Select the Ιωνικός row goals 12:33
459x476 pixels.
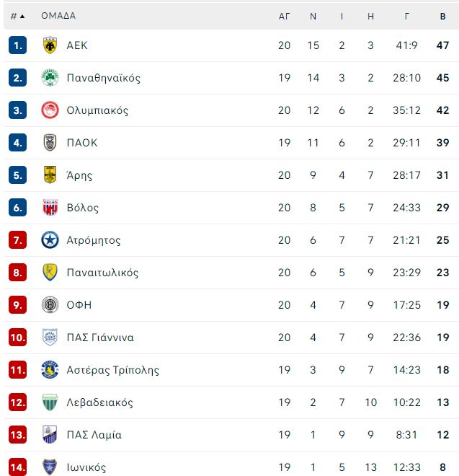pos(407,467)
